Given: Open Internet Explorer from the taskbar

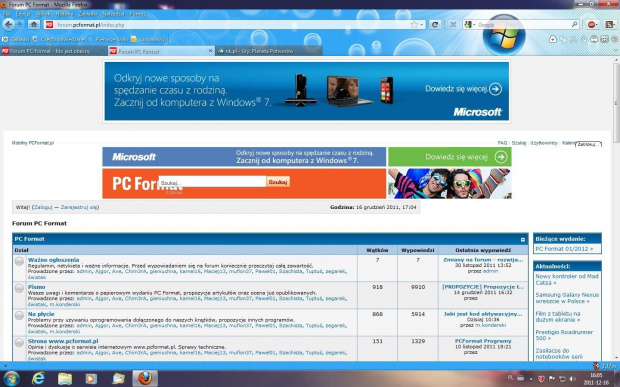Looking at the screenshot, I should pos(38,378).
